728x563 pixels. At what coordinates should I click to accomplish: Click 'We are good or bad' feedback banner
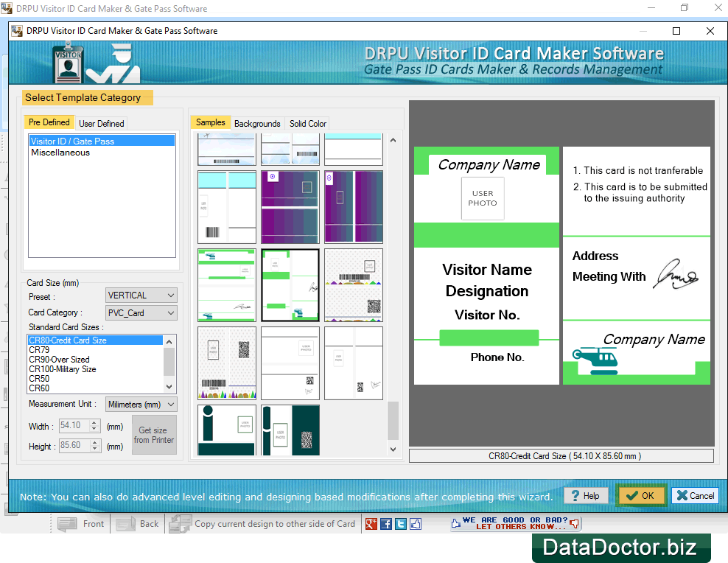click(515, 523)
